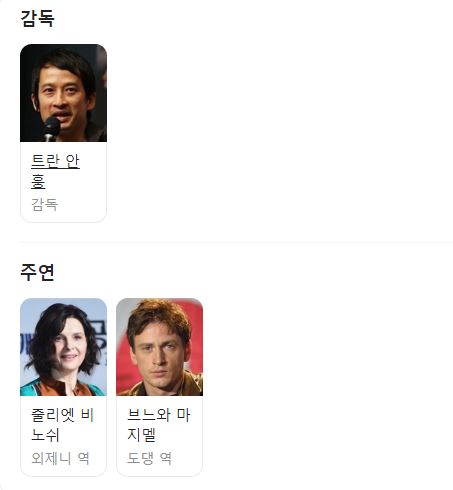This screenshot has width=453, height=490.
Task: Click the microphone in the director photo
Action: point(51,129)
